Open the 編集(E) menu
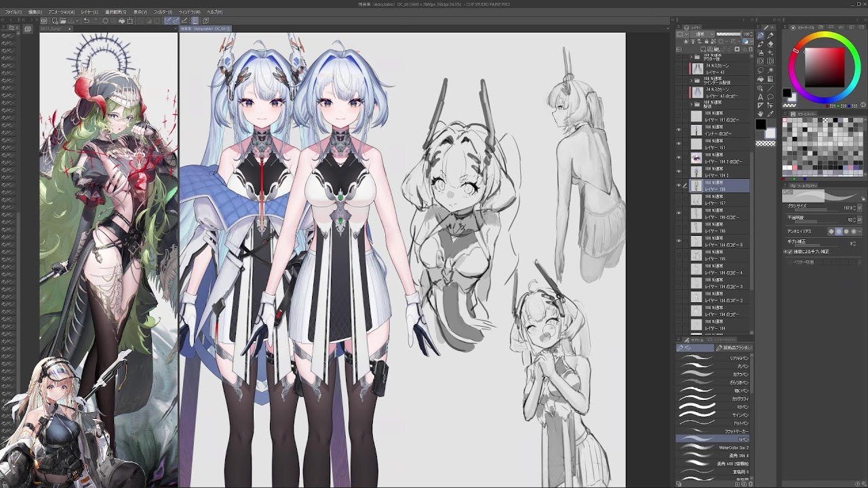 click(35, 12)
